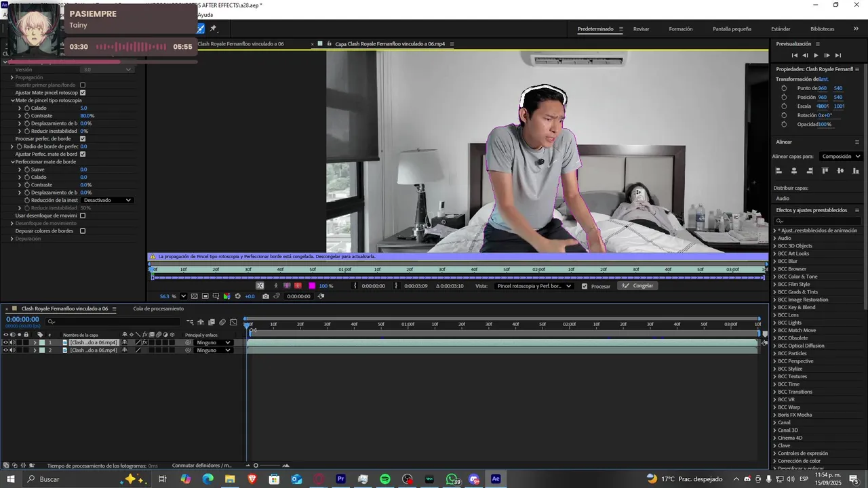The height and width of the screenshot is (488, 868).
Task: Toggle Ajustar Mate pincel rotoscopia checkbox
Action: 83,92
